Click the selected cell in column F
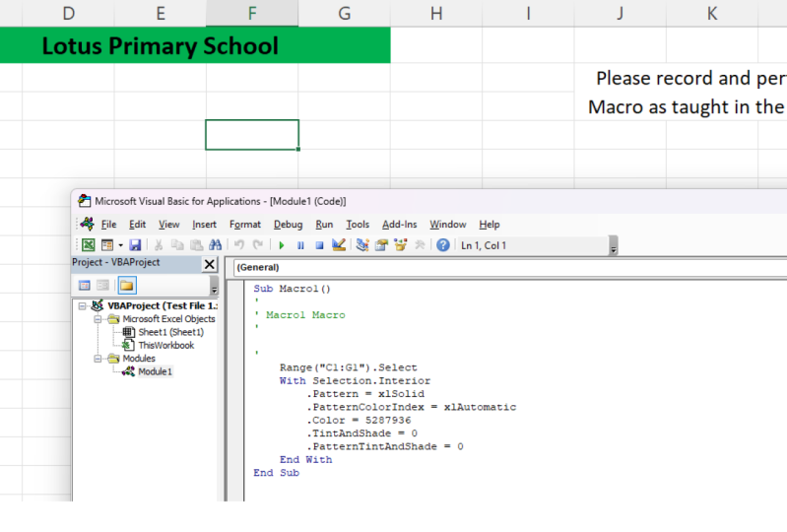The height and width of the screenshot is (532, 787). (x=252, y=135)
